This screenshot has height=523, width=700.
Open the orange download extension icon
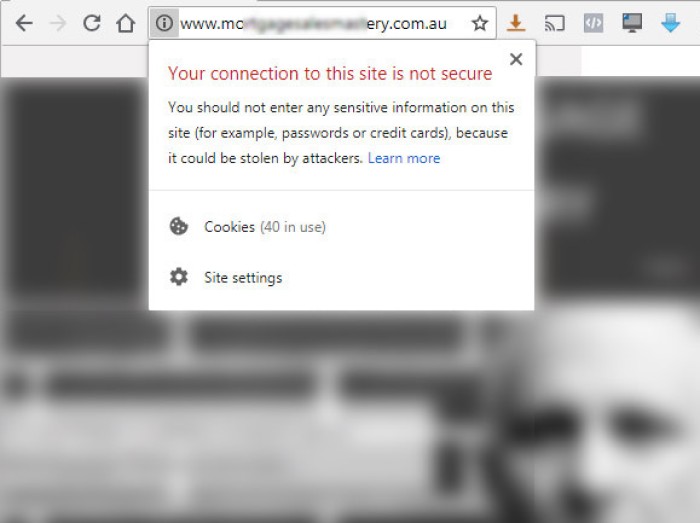516,23
